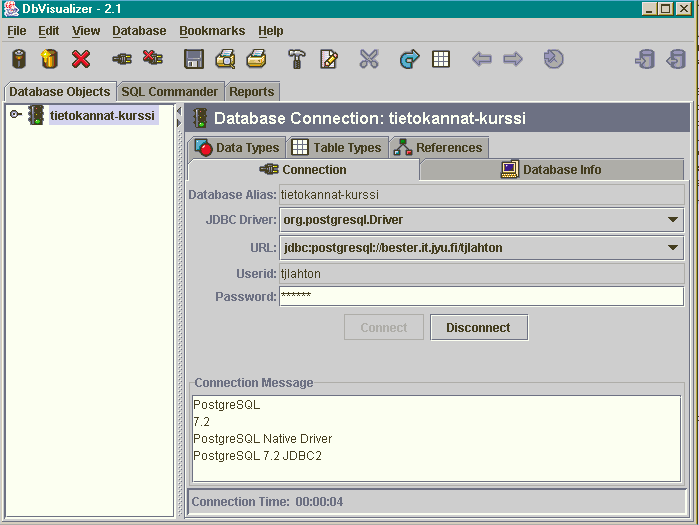Image resolution: width=699 pixels, height=525 pixels.
Task: Expand left panel using divider right arrow
Action: pos(179,123)
